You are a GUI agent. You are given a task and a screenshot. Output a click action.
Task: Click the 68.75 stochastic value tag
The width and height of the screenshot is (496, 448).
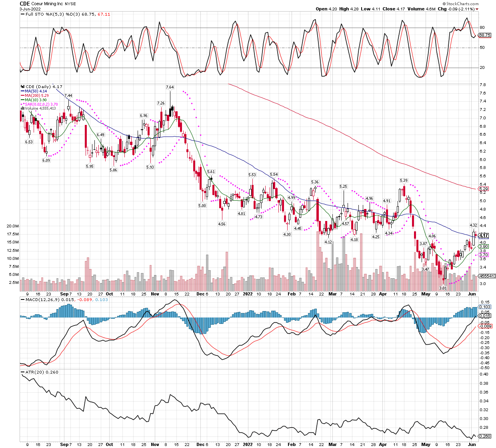click(485, 35)
